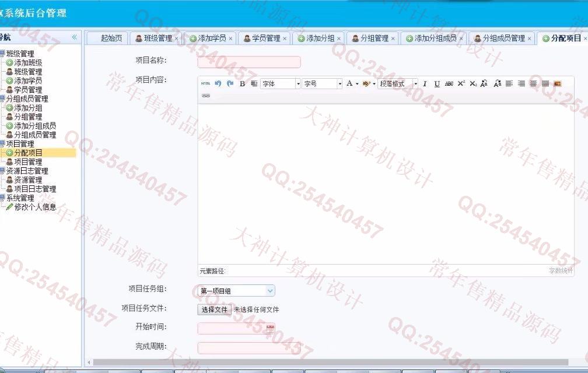Click 字数统计 word count in editor footer

(x=561, y=270)
